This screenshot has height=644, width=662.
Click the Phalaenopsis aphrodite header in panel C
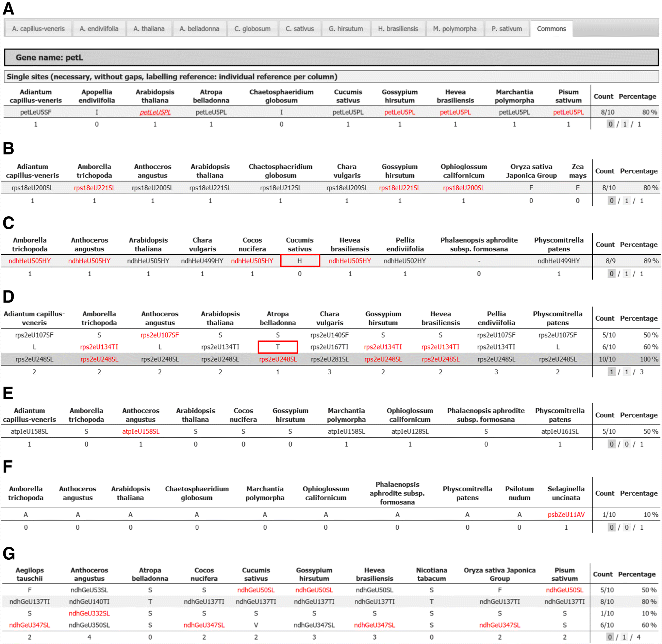479,244
